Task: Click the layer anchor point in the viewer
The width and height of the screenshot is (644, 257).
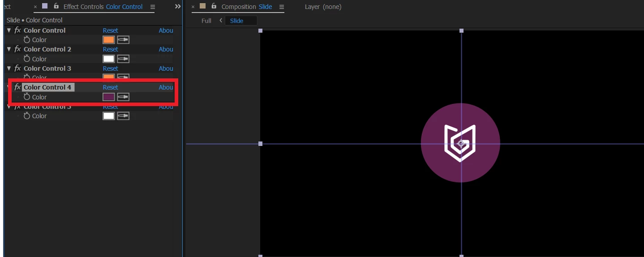Action: 461,144
